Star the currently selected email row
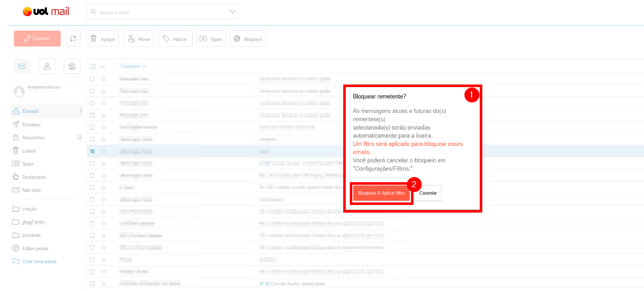 [104, 151]
